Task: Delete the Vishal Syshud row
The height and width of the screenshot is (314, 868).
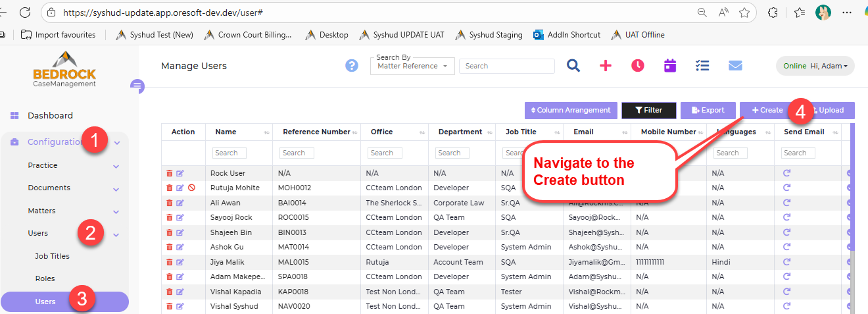Action: 170,306
